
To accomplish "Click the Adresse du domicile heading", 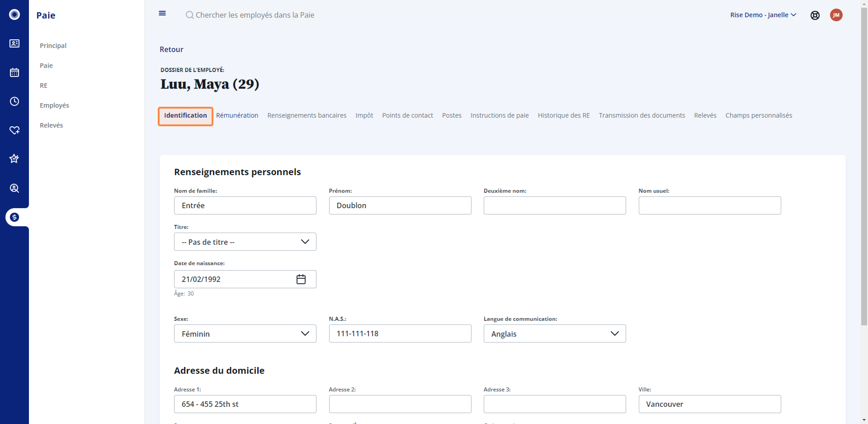I will [219, 371].
